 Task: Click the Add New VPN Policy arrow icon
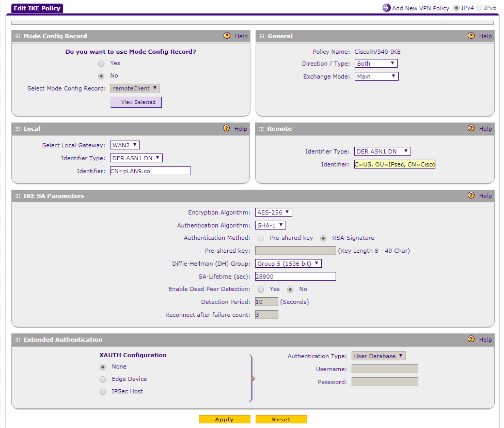click(x=386, y=8)
